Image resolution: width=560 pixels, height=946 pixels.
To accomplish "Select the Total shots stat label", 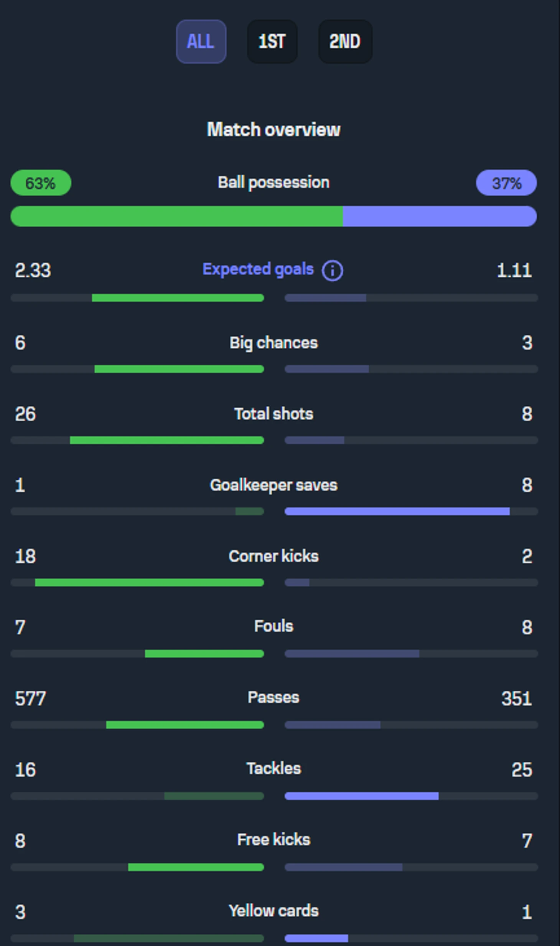I will click(x=273, y=414).
